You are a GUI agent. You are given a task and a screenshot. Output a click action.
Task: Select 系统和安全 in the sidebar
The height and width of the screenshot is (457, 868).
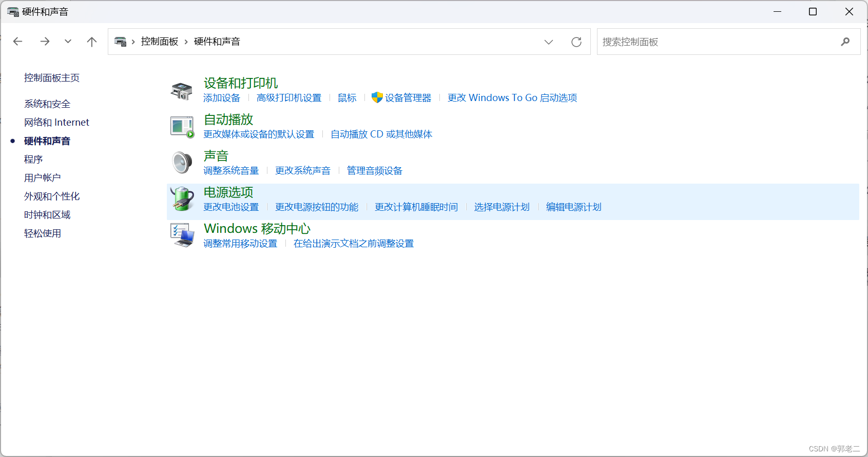tap(47, 104)
